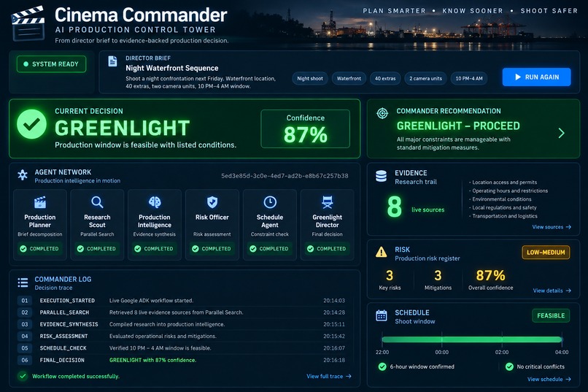The height and width of the screenshot is (392, 588).
Task: Click Location access and permits item
Action: [x=504, y=182]
